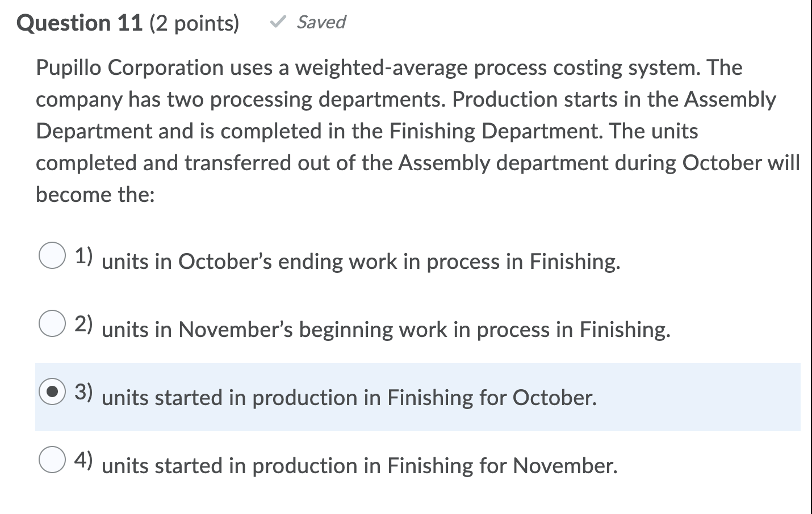The image size is (812, 514).
Task: Select radio button for answer option 1
Action: click(x=52, y=255)
